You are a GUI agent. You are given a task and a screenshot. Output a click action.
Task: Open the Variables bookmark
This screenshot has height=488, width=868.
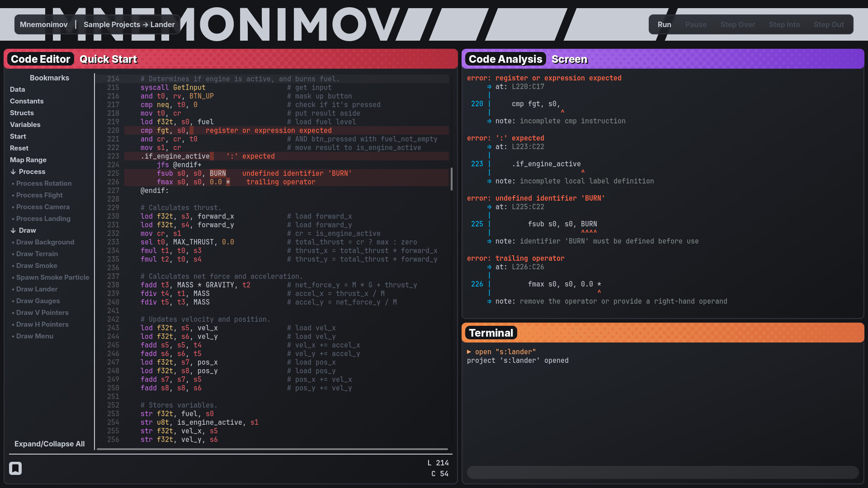(x=25, y=124)
